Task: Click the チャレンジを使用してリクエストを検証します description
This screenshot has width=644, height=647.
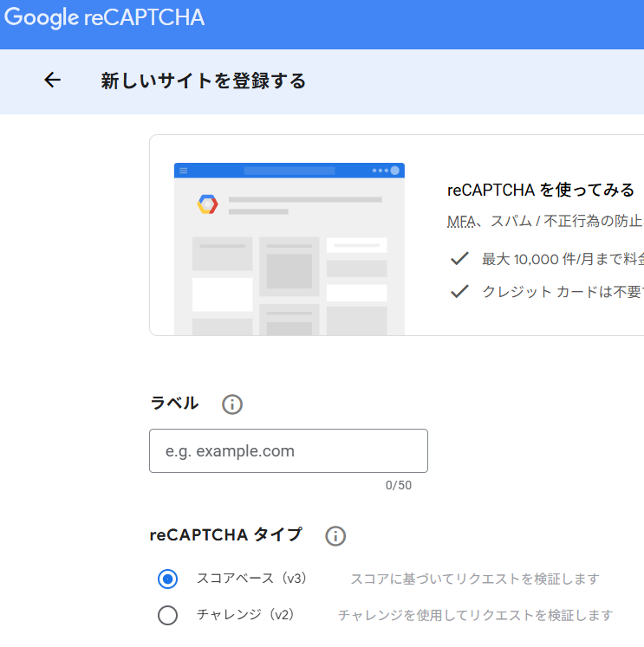Action: (x=475, y=615)
